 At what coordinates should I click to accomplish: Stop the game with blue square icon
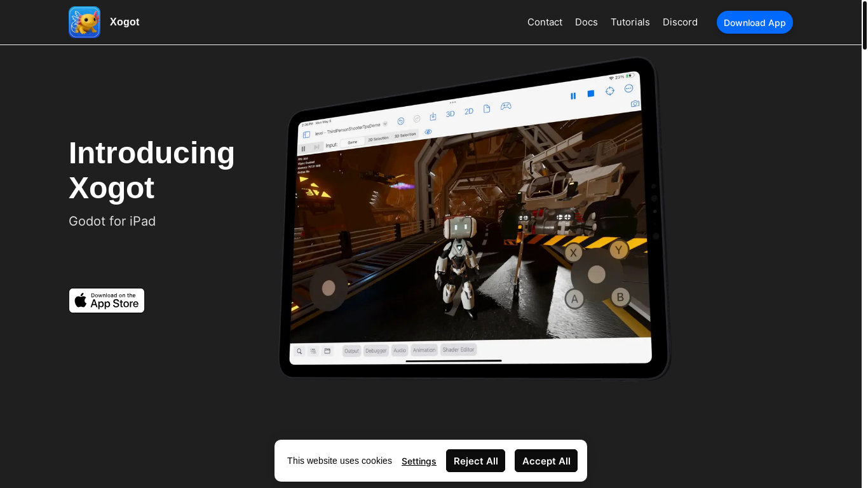591,93
